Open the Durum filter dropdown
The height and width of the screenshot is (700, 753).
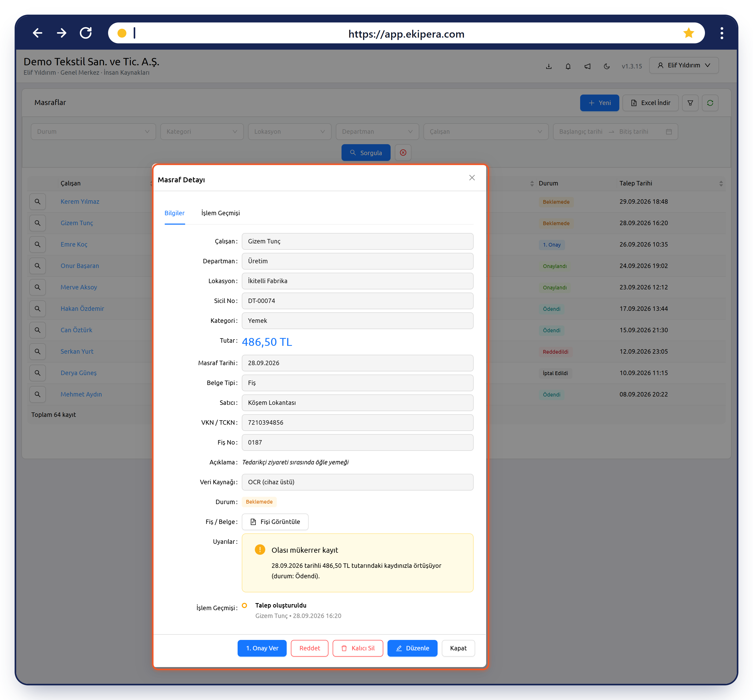(93, 131)
